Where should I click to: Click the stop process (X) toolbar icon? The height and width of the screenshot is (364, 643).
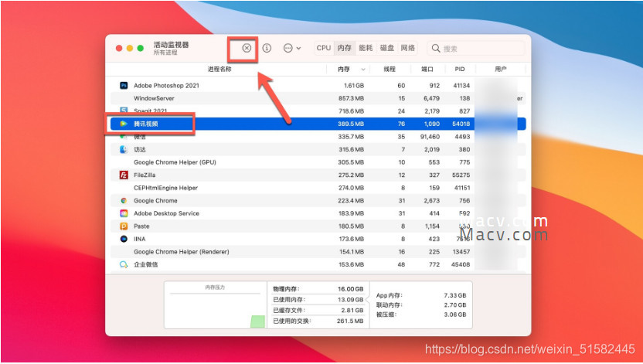coord(247,49)
